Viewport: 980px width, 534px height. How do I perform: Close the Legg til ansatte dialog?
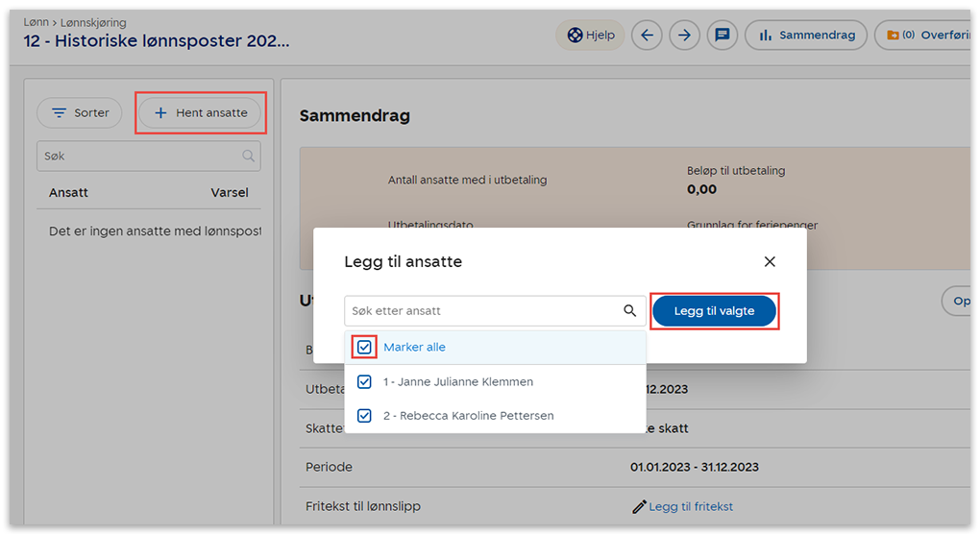coord(770,262)
